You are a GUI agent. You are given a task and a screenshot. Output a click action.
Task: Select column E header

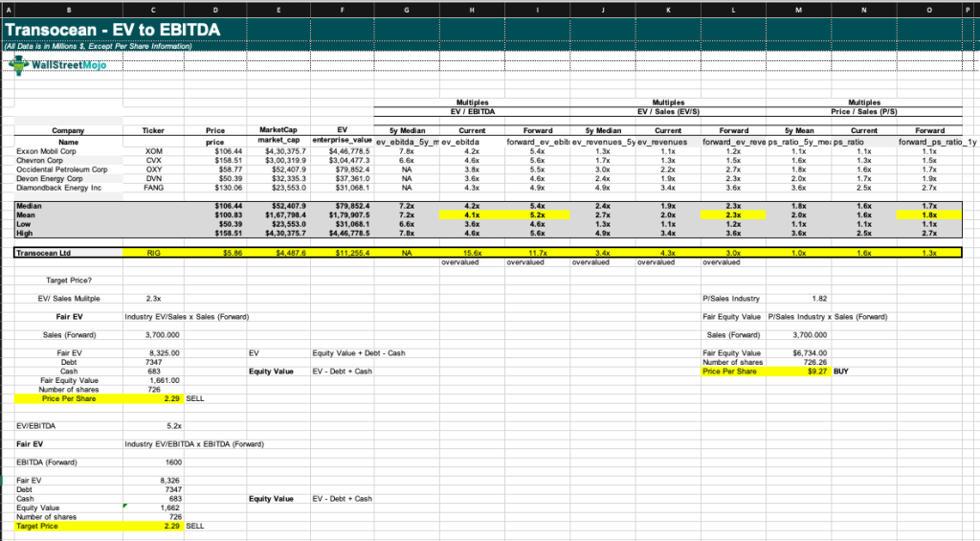[x=278, y=10]
